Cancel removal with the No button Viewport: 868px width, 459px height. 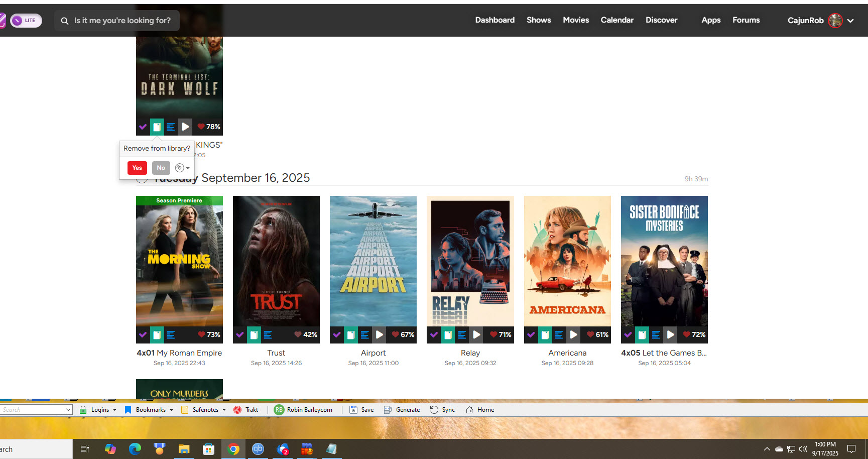161,168
